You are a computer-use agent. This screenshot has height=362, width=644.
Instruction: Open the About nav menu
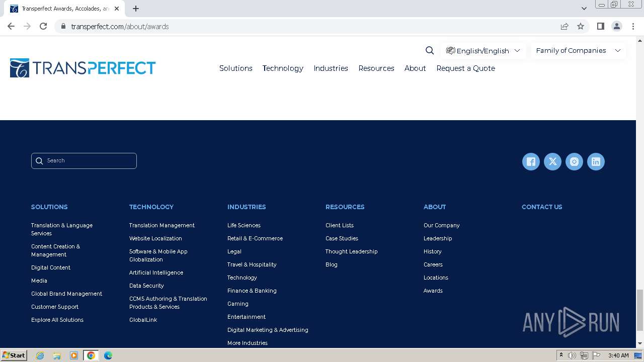(415, 68)
